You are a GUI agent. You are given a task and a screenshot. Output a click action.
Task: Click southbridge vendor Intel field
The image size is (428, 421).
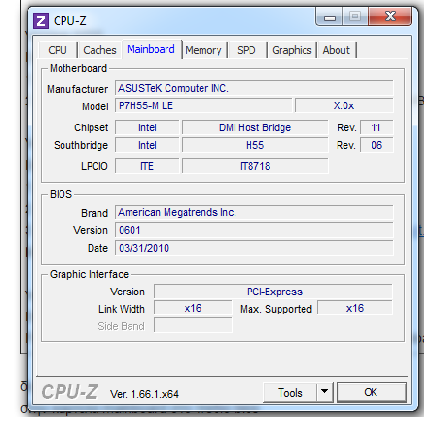pos(147,145)
